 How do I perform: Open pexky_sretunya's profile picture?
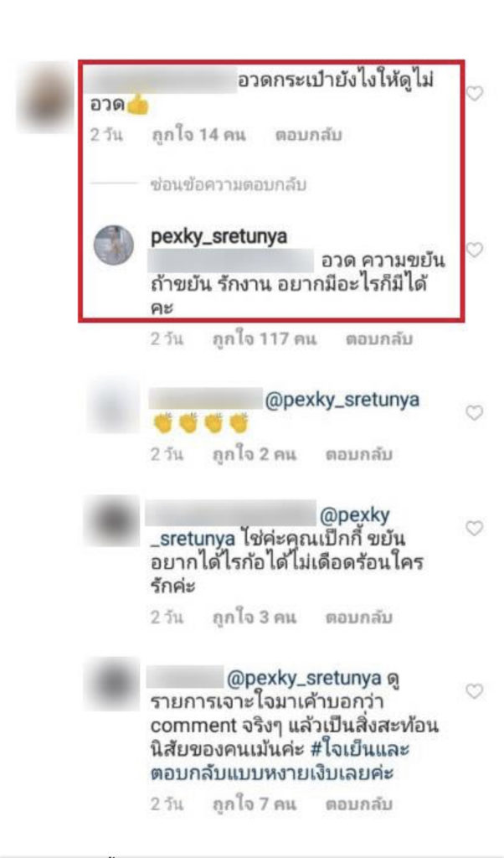point(114,246)
